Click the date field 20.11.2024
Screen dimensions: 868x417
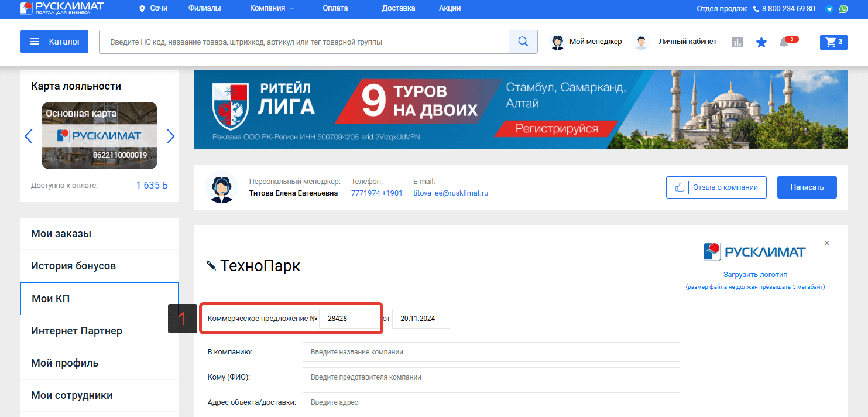421,319
